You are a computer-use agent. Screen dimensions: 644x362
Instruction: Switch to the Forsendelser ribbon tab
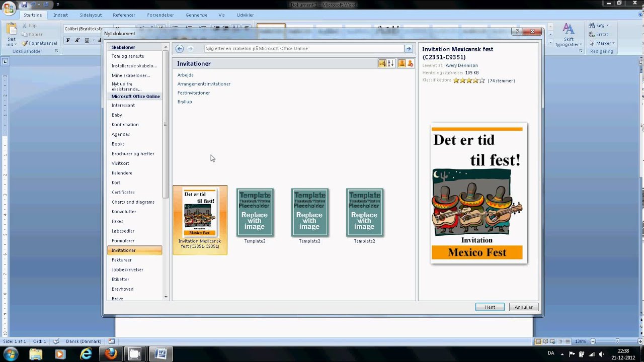tap(161, 15)
